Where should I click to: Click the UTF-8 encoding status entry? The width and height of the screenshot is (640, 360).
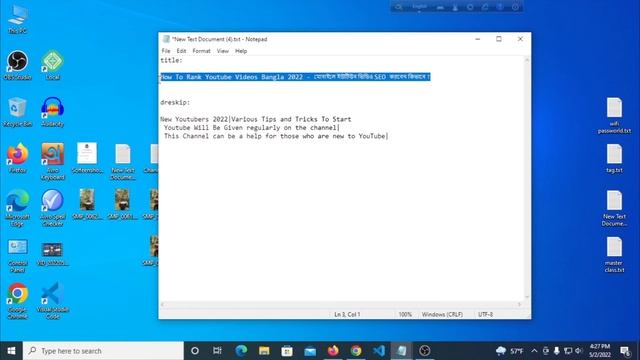tap(485, 314)
